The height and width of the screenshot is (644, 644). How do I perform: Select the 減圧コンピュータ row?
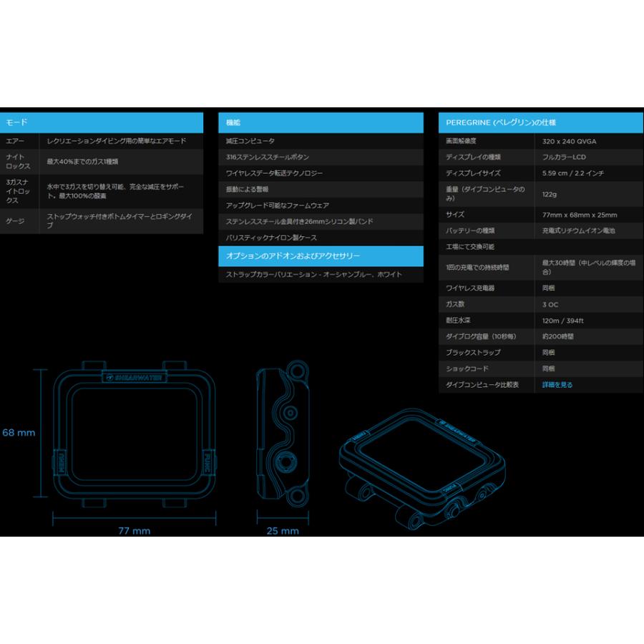coord(321,141)
